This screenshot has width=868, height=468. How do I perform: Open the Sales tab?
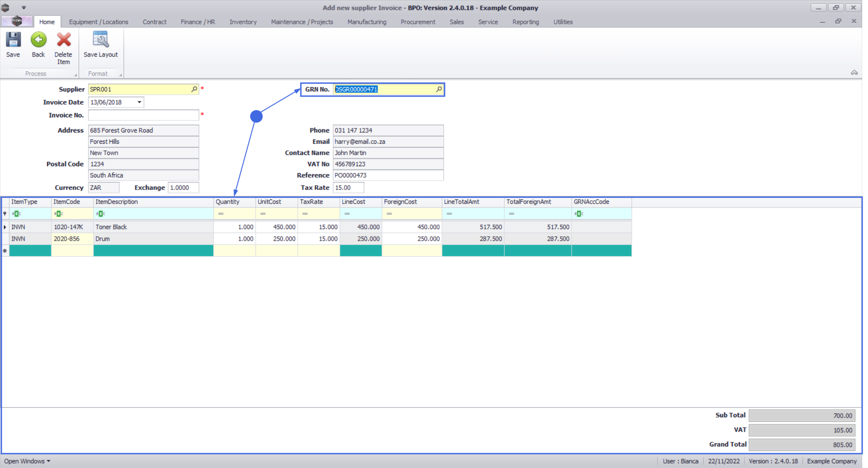[456, 22]
